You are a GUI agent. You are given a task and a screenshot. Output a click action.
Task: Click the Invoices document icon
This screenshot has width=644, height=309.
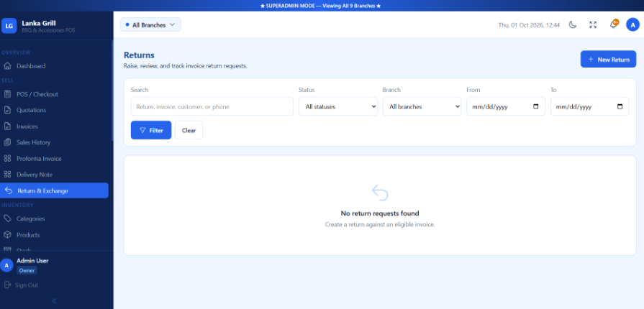click(x=7, y=126)
